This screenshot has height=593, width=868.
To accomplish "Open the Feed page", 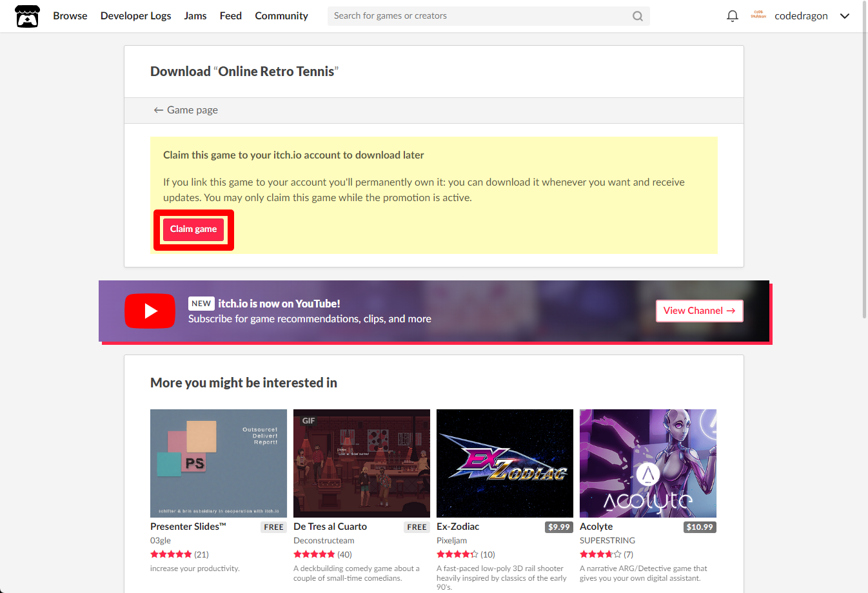I will coord(231,16).
